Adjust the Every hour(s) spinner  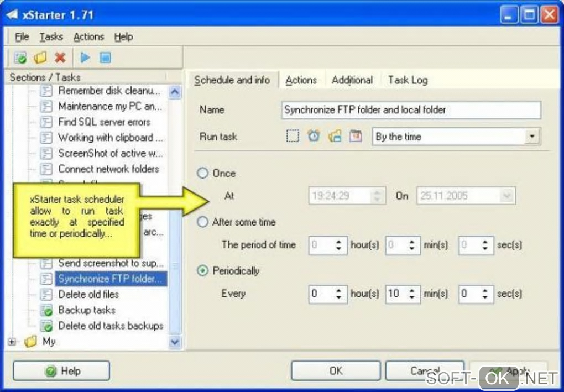[338, 294]
